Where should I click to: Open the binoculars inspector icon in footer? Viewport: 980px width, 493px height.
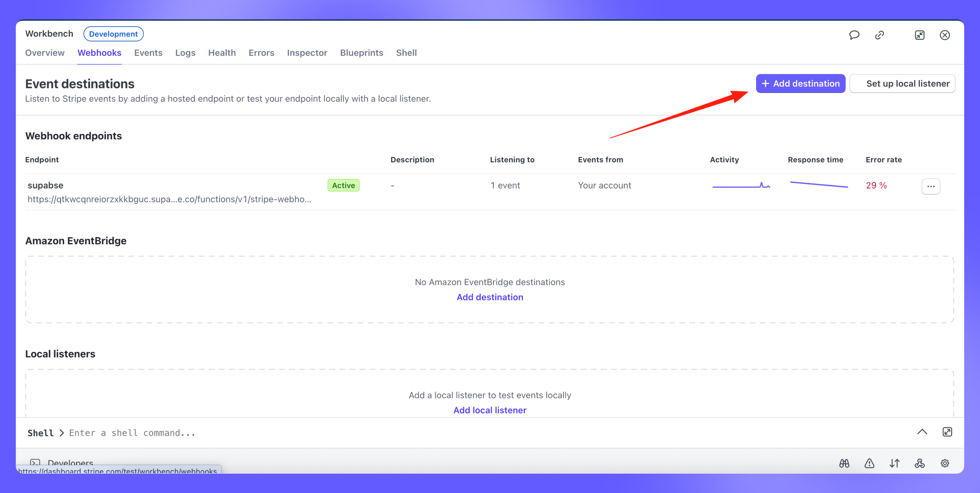[x=844, y=463]
